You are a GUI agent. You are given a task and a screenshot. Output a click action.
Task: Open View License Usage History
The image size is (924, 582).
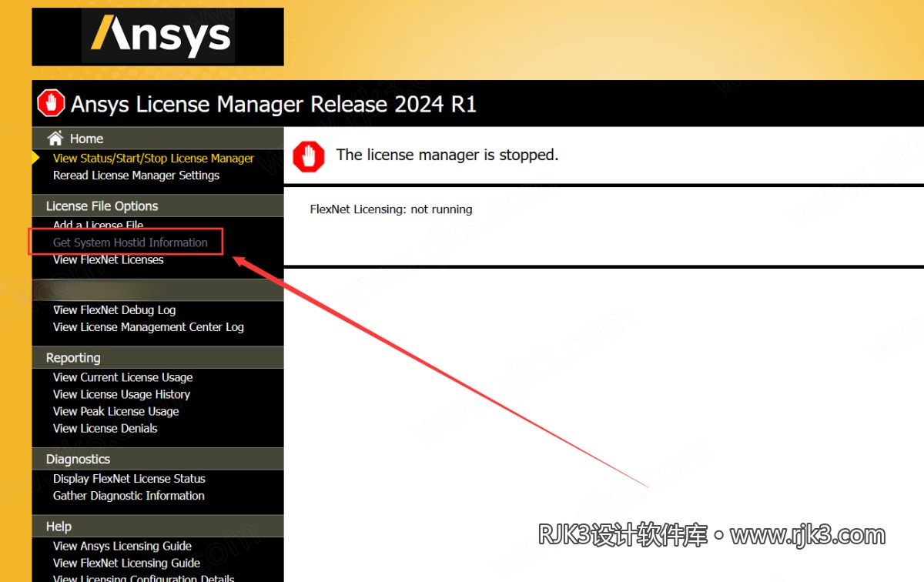pos(121,394)
